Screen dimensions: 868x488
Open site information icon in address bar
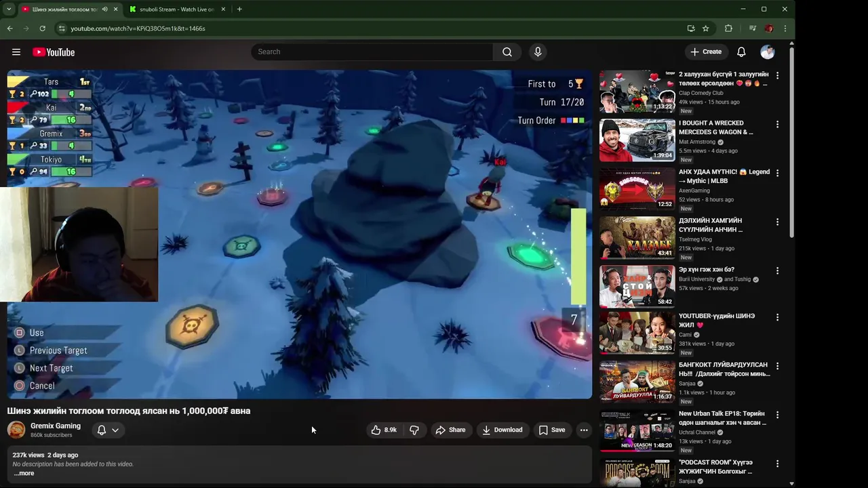tap(62, 28)
